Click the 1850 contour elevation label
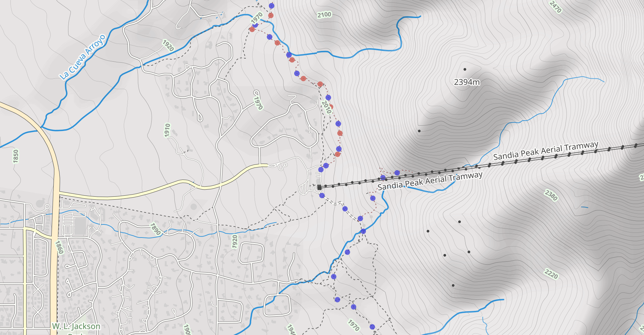This screenshot has width=644, height=335. point(16,156)
